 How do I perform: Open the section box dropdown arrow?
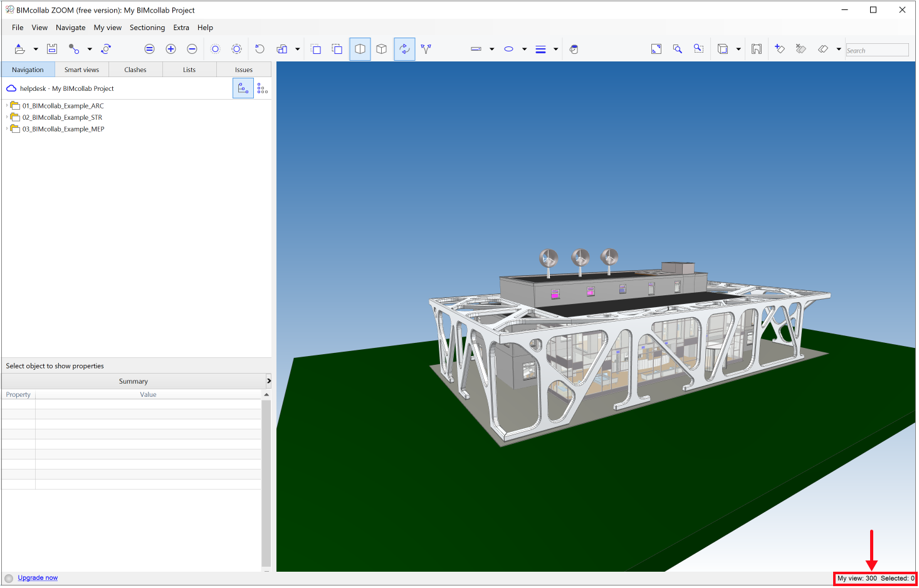pos(738,49)
